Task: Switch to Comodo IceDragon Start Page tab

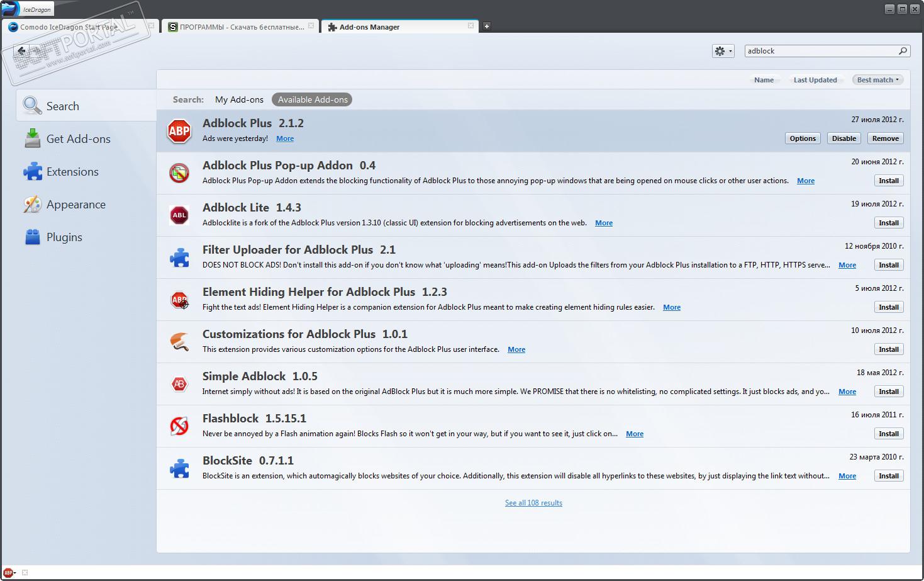Action: [81, 26]
